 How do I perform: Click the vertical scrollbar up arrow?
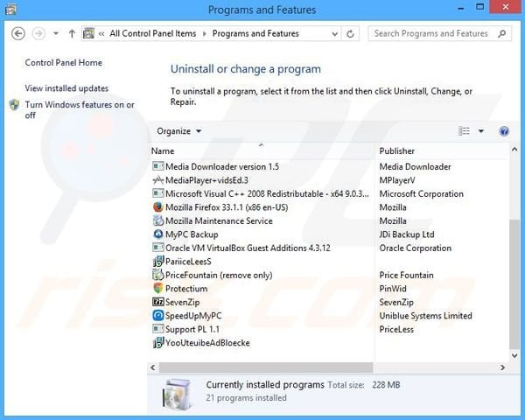(x=514, y=150)
